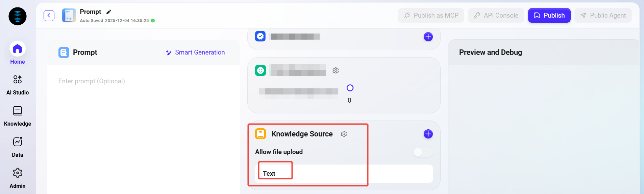
Task: Click the app logo in the sidebar
Action: click(18, 16)
